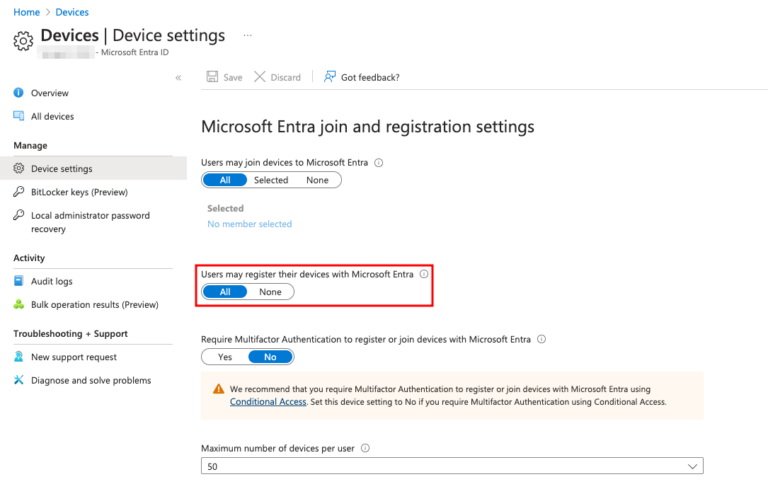Screen dimensions: 768x489
Task: Open BitLocker keys (Preview) key icon
Action: 18,192
